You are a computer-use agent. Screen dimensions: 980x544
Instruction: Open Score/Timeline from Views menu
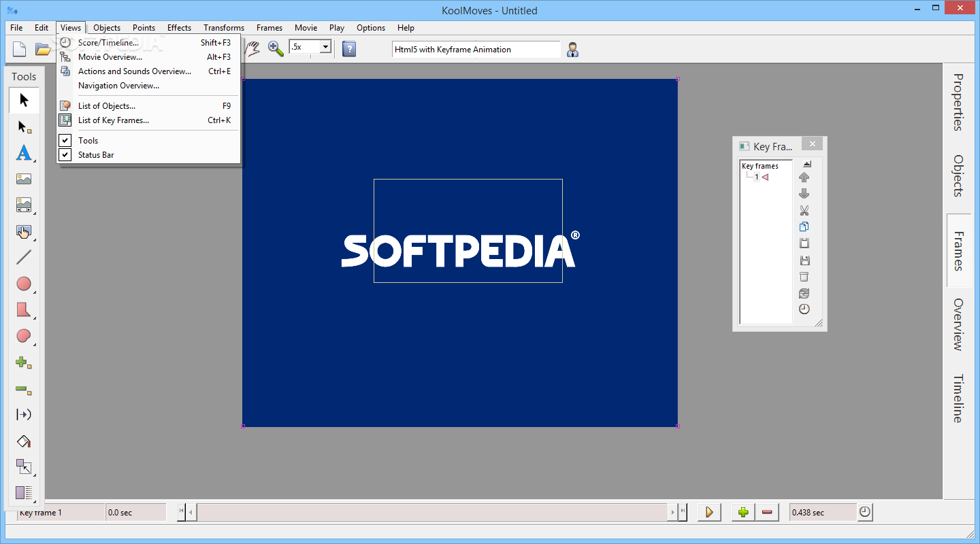148,43
